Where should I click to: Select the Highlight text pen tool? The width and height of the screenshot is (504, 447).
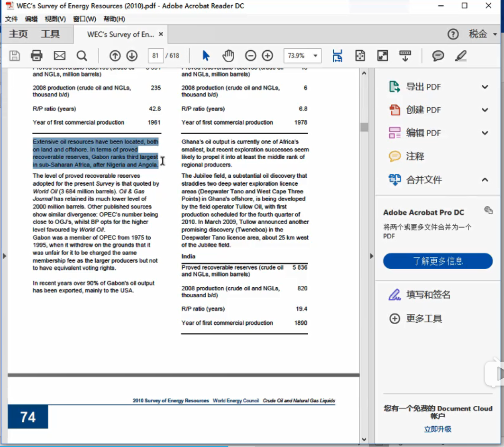[460, 56]
